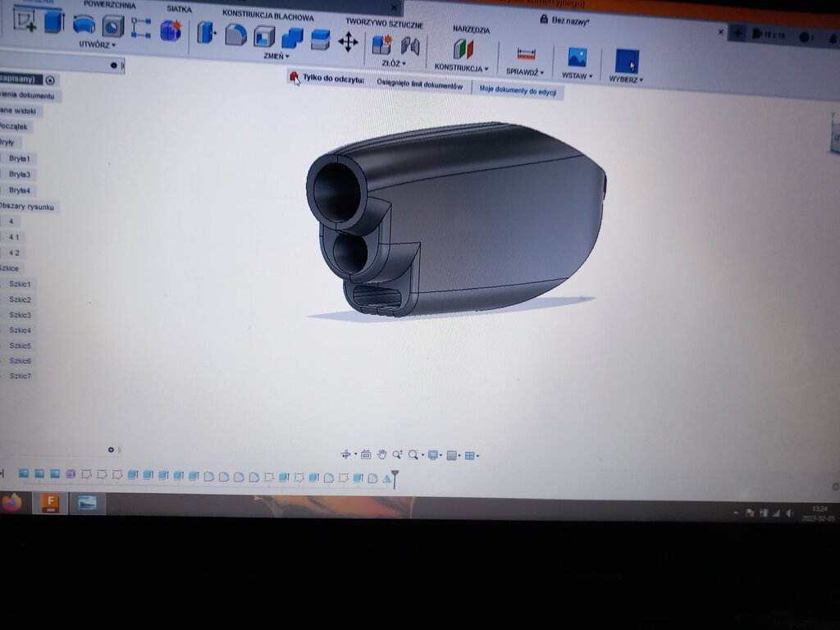Screen dimensions: 840x630
Task: Select the Shell tool icon
Action: tap(264, 36)
